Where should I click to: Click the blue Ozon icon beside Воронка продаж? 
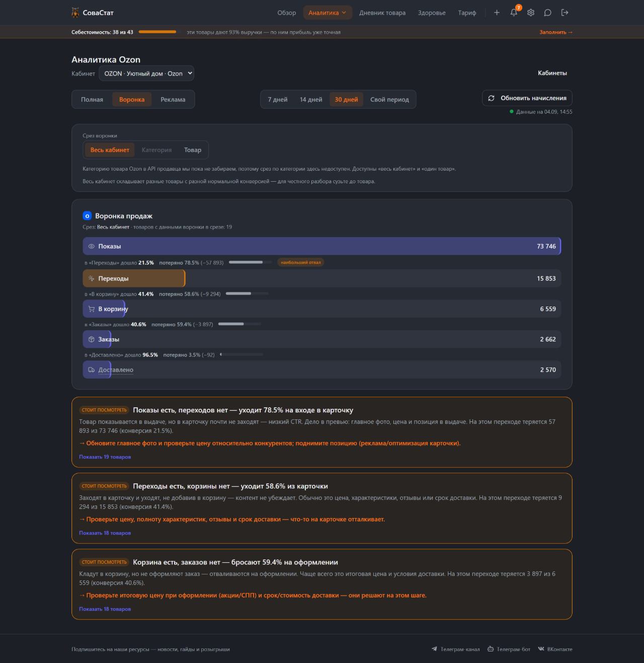point(87,216)
